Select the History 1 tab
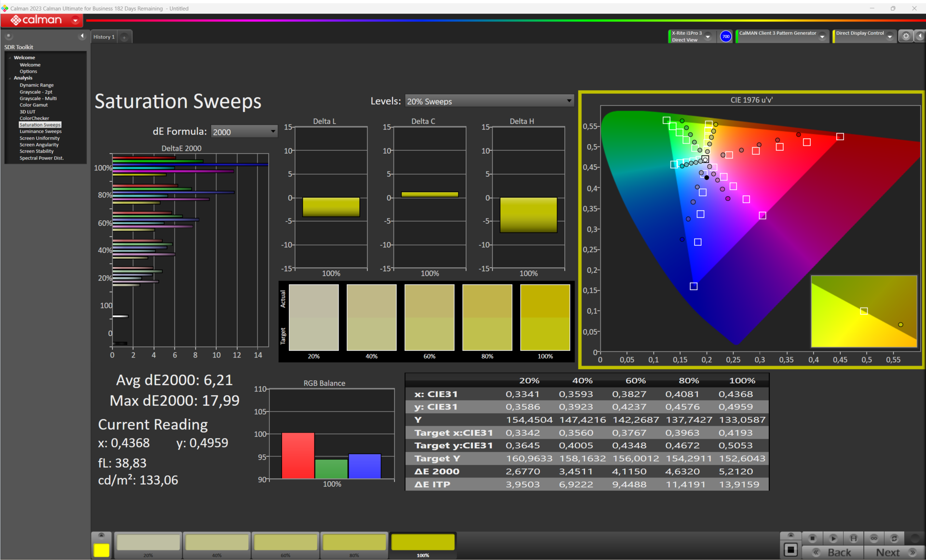Viewport: 926px width, 560px height. tap(104, 37)
